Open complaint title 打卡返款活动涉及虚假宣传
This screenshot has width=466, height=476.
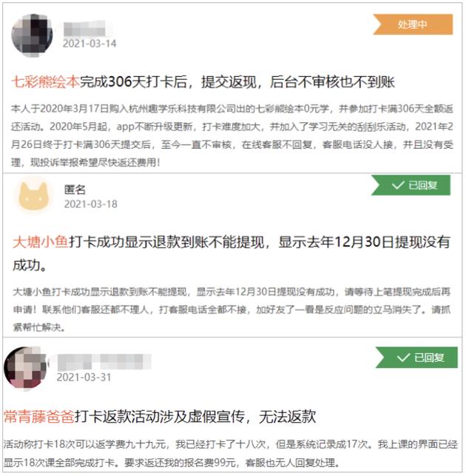tap(195, 416)
